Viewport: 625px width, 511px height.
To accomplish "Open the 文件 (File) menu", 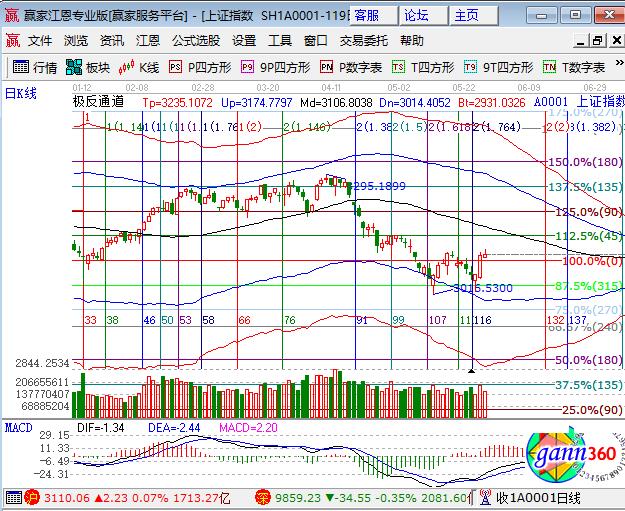I will point(39,41).
